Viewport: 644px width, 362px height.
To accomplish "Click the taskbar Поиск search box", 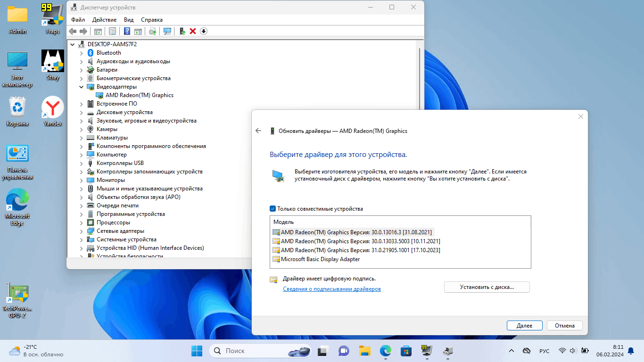I will (x=260, y=351).
